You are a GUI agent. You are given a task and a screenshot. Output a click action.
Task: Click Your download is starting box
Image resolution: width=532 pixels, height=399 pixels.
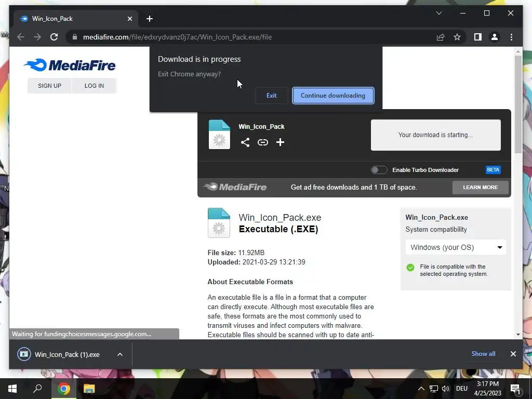coord(436,135)
